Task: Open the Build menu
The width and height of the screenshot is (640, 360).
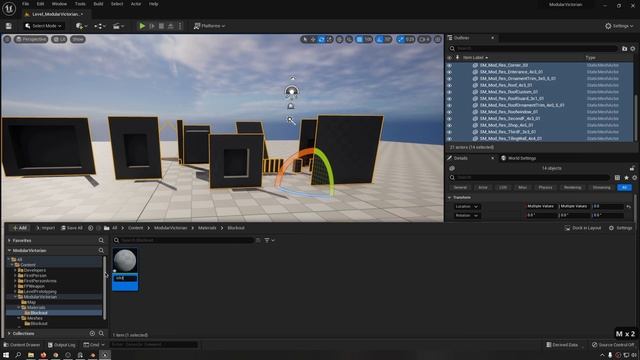Action: [x=98, y=4]
